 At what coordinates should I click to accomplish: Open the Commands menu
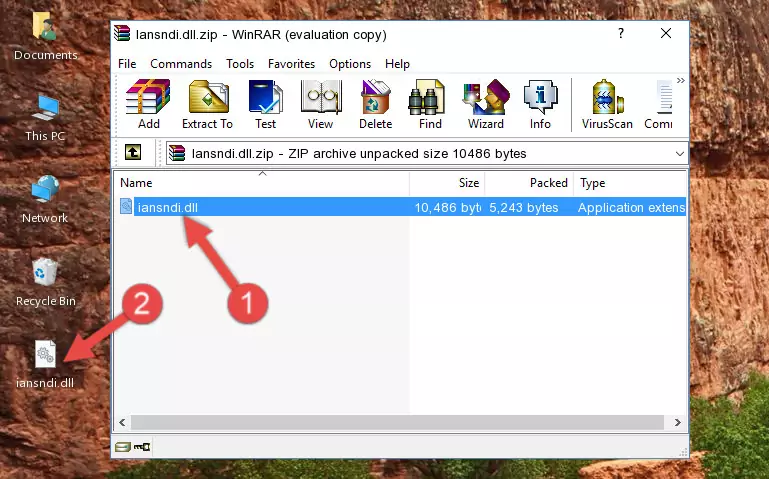pos(181,64)
